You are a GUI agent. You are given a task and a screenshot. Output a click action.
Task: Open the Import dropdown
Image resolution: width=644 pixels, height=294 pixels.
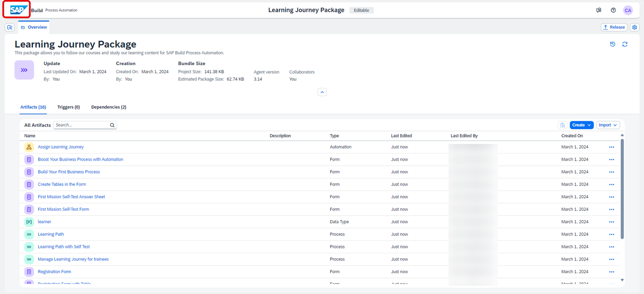click(608, 125)
